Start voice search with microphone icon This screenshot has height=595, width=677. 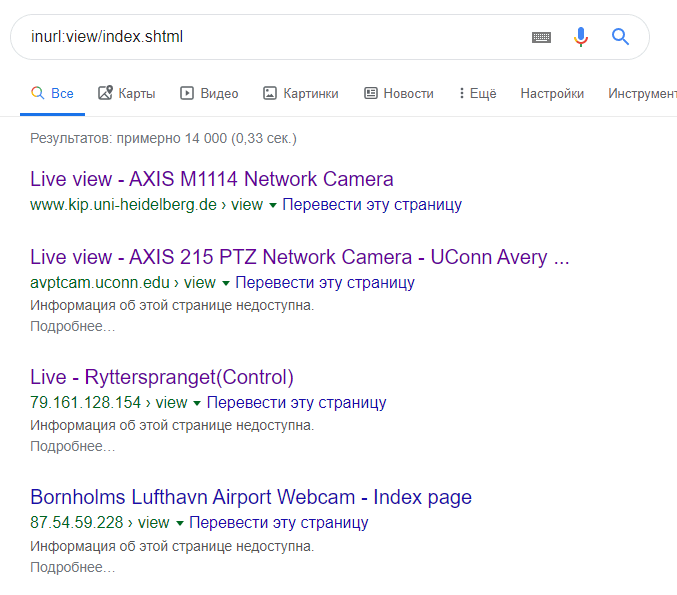point(581,37)
